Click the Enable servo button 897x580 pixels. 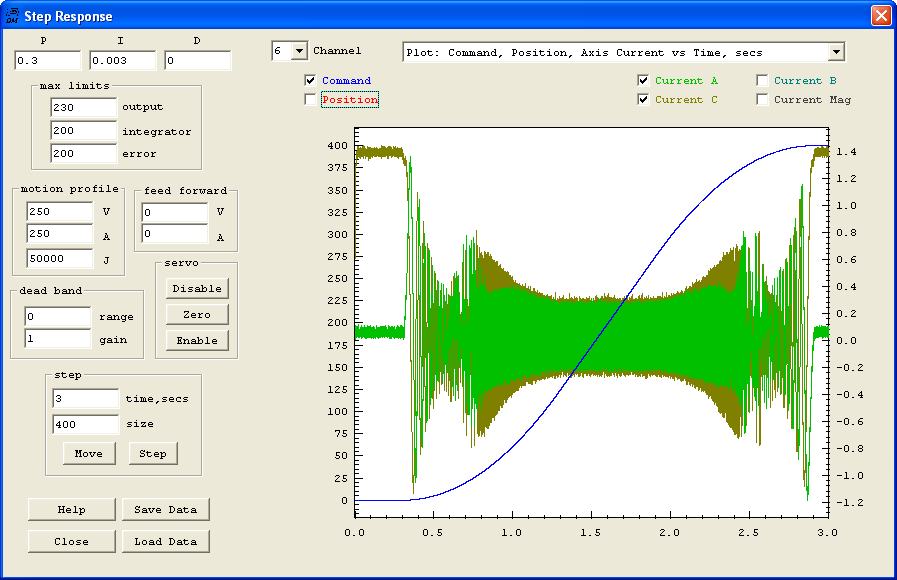pos(197,340)
